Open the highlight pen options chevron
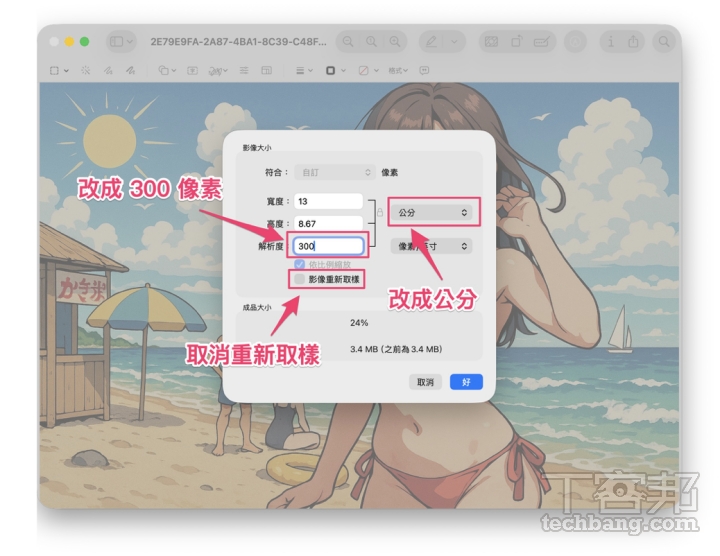The image size is (720, 556). pyautogui.click(x=454, y=42)
